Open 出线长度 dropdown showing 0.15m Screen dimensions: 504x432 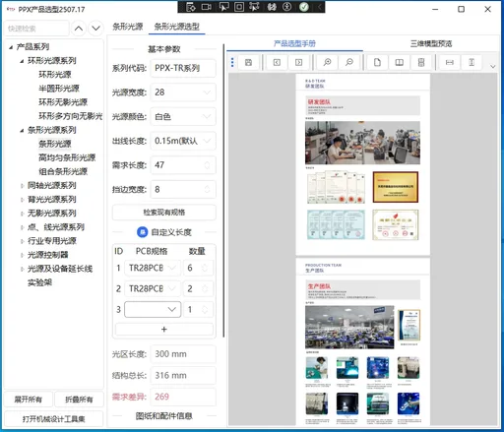pyautogui.click(x=183, y=141)
